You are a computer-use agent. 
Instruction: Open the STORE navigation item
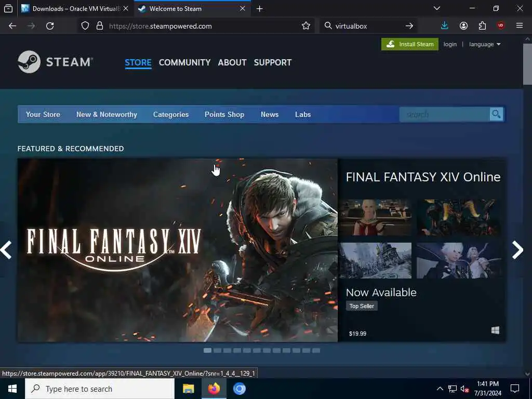pyautogui.click(x=138, y=62)
